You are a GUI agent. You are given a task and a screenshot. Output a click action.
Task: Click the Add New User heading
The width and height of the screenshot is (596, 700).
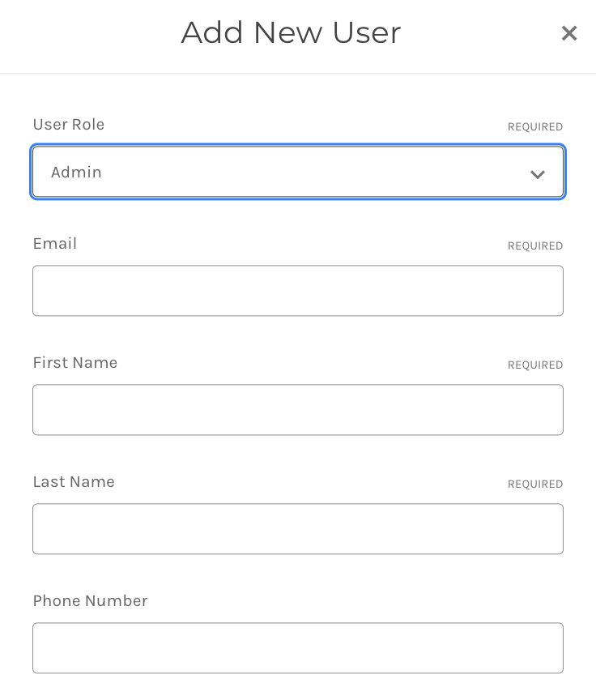point(291,32)
